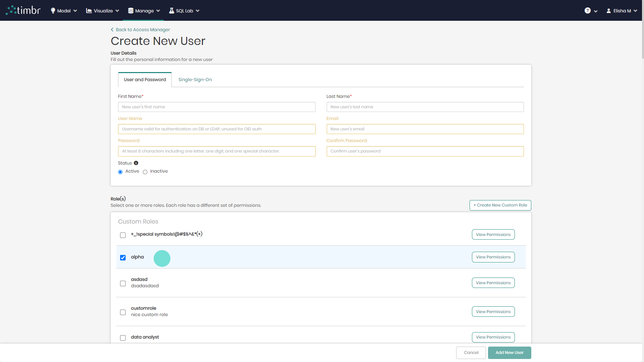Click the Status info icon
Viewport: 644px width, 362px height.
click(x=136, y=163)
